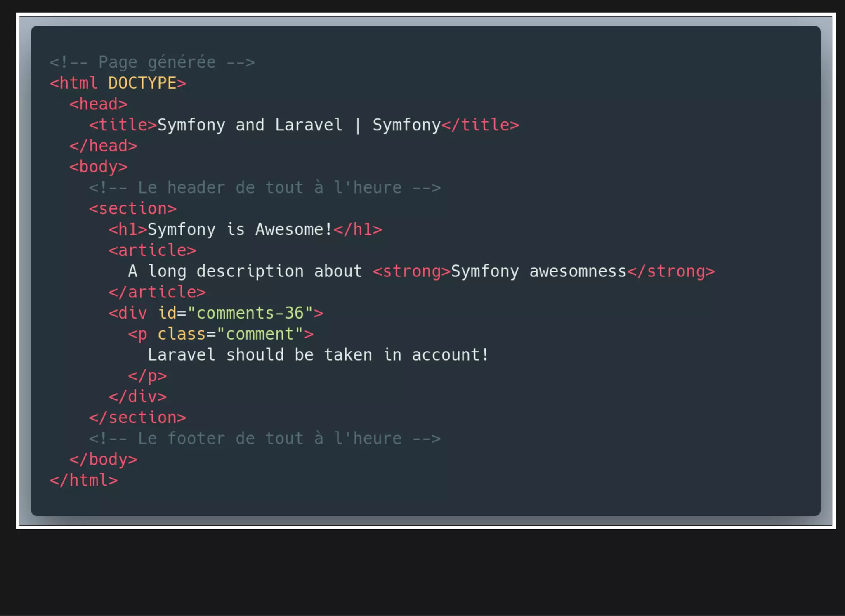This screenshot has width=845, height=616.
Task: Click the opening "<article>" tag
Action: 152,250
